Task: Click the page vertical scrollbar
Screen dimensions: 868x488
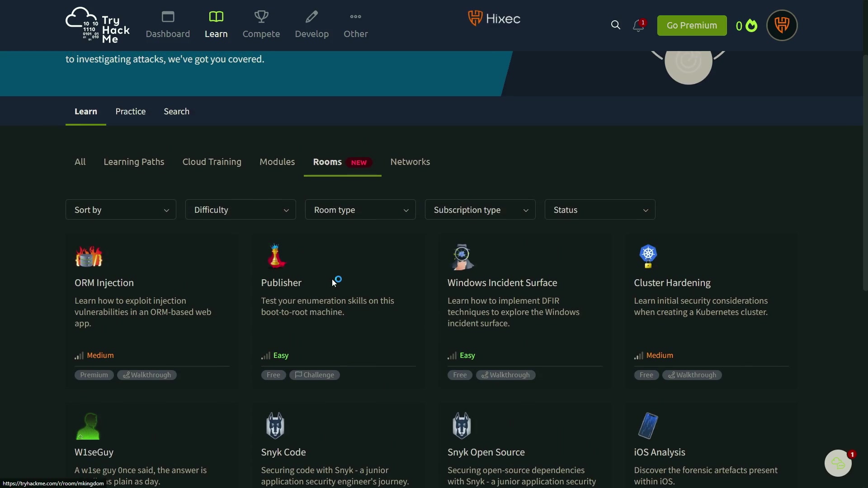Action: coord(865,172)
